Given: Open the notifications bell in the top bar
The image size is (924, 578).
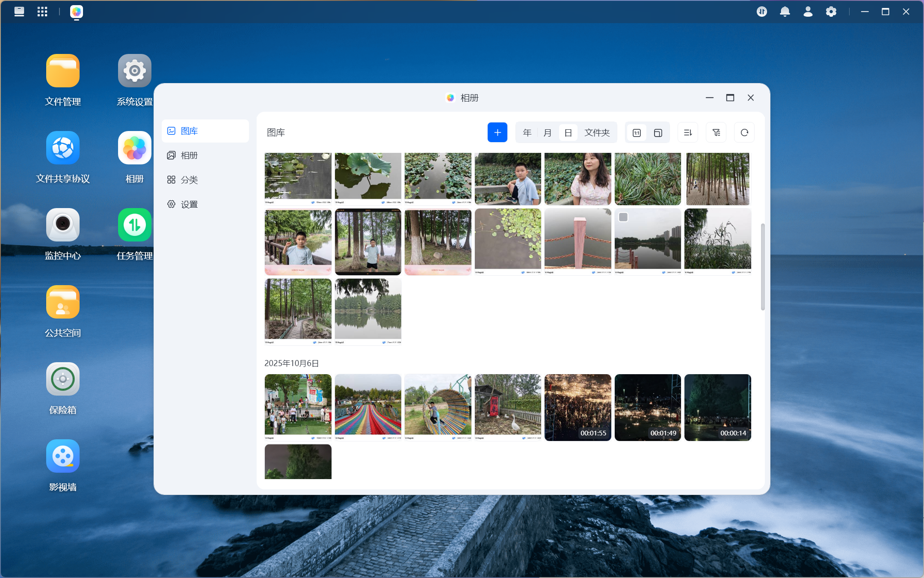Looking at the screenshot, I should [x=785, y=12].
